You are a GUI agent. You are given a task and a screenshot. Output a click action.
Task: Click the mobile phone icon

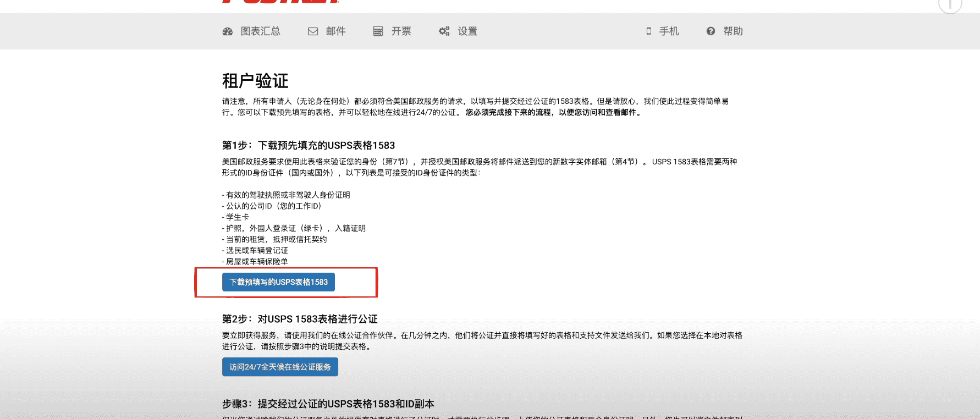648,31
